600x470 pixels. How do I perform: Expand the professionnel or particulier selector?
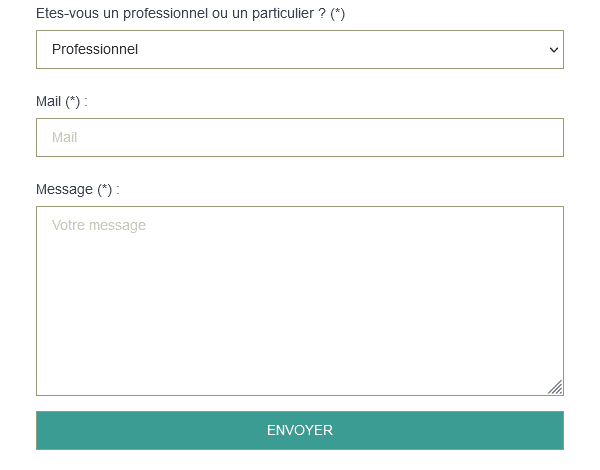299,49
